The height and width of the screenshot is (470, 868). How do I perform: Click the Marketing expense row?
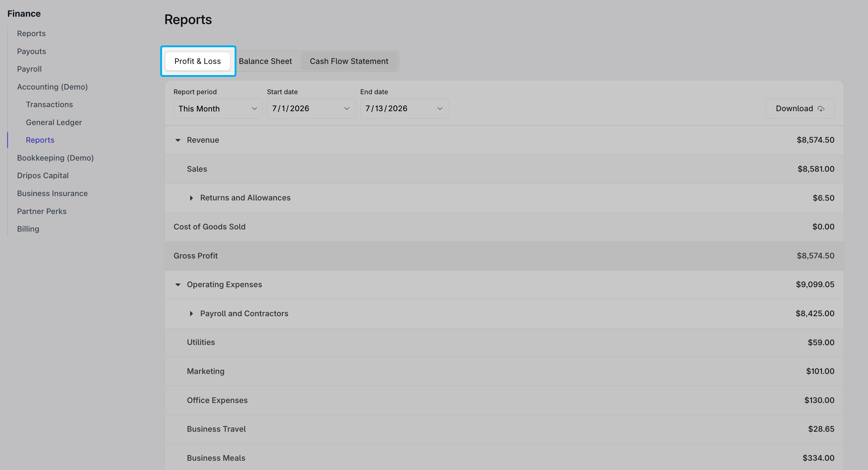pyautogui.click(x=504, y=371)
